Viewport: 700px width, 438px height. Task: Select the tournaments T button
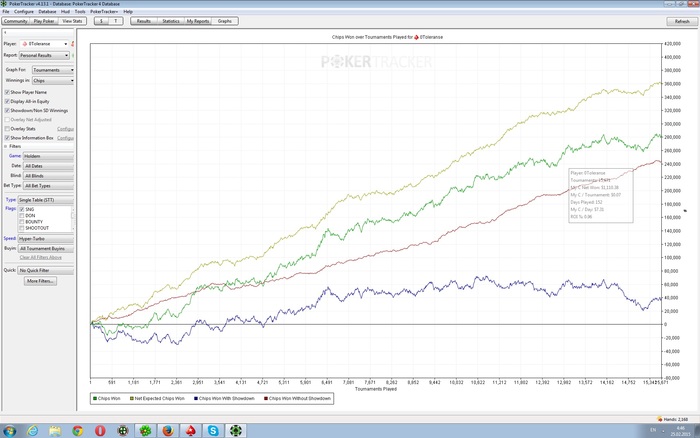pos(116,21)
